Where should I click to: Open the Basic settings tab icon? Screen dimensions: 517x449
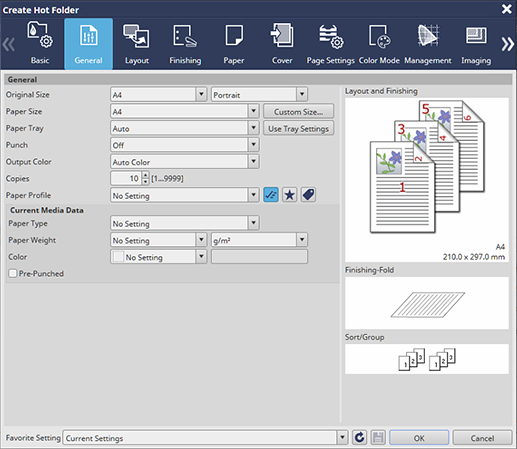point(40,35)
